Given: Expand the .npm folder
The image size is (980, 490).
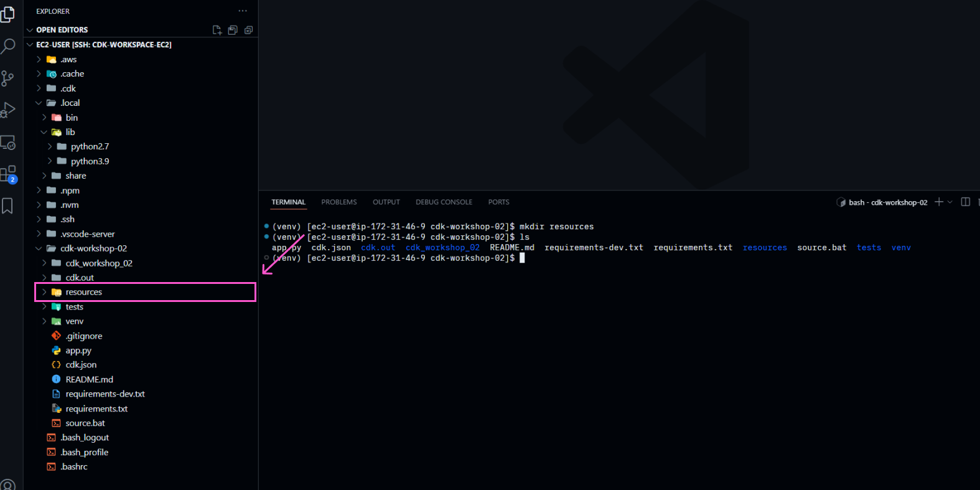Looking at the screenshot, I should tap(39, 190).
